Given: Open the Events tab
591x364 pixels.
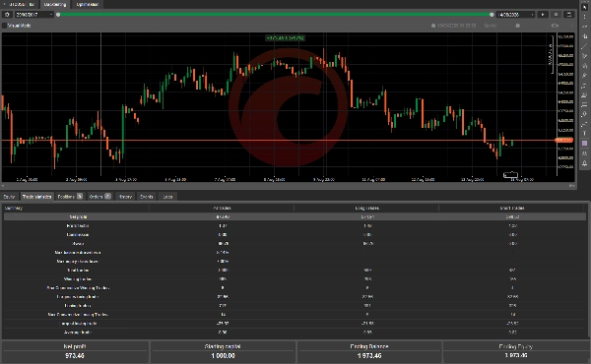Looking at the screenshot, I should coord(146,197).
